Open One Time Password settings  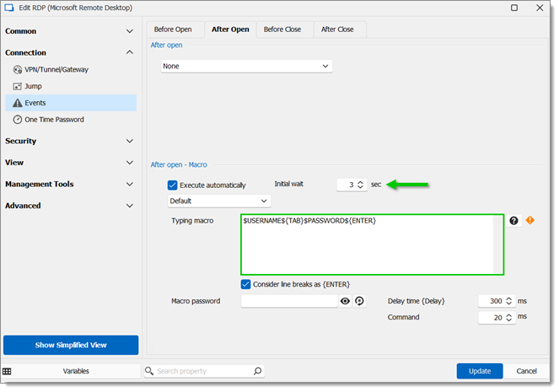click(49, 120)
